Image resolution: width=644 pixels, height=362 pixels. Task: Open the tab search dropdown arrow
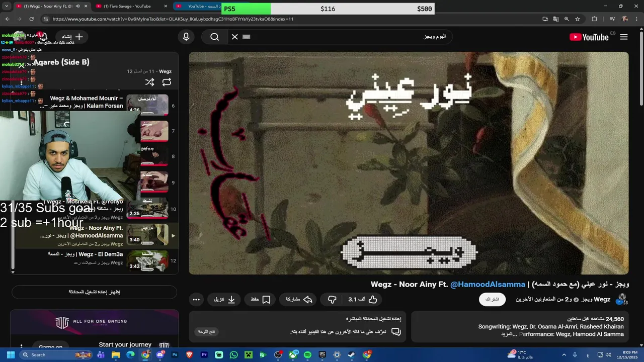tap(7, 7)
